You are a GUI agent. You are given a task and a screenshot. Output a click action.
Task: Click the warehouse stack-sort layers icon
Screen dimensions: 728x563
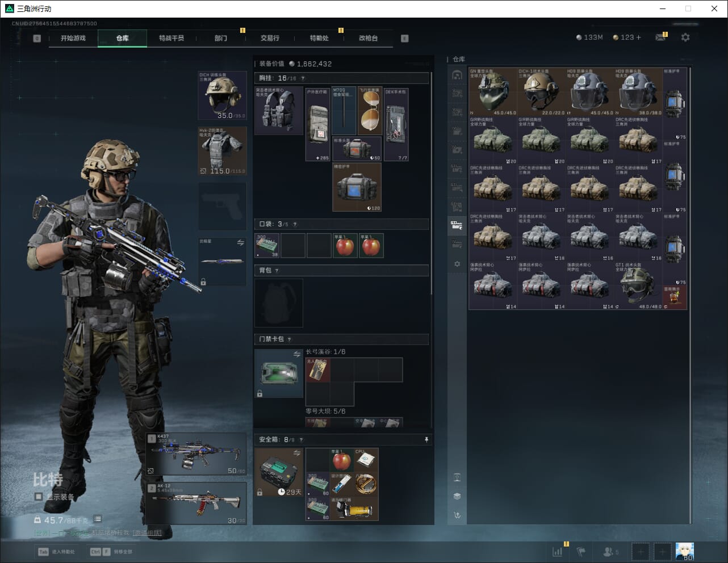pos(457,496)
